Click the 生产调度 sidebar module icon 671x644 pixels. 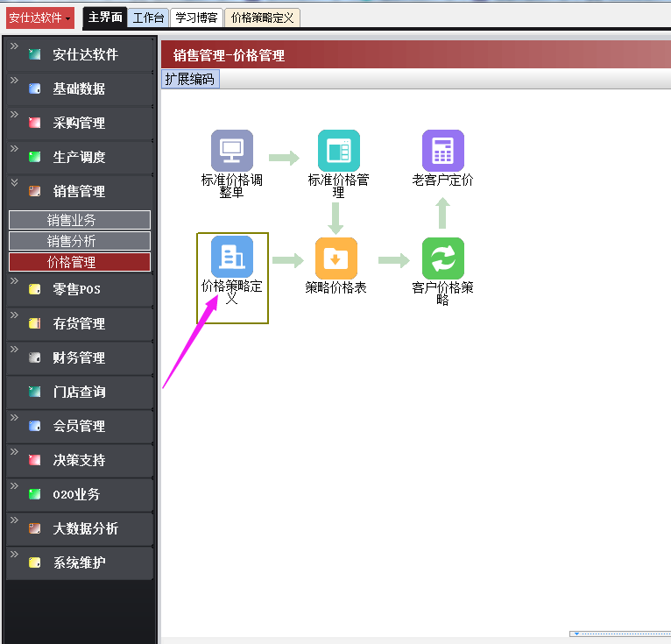point(35,157)
